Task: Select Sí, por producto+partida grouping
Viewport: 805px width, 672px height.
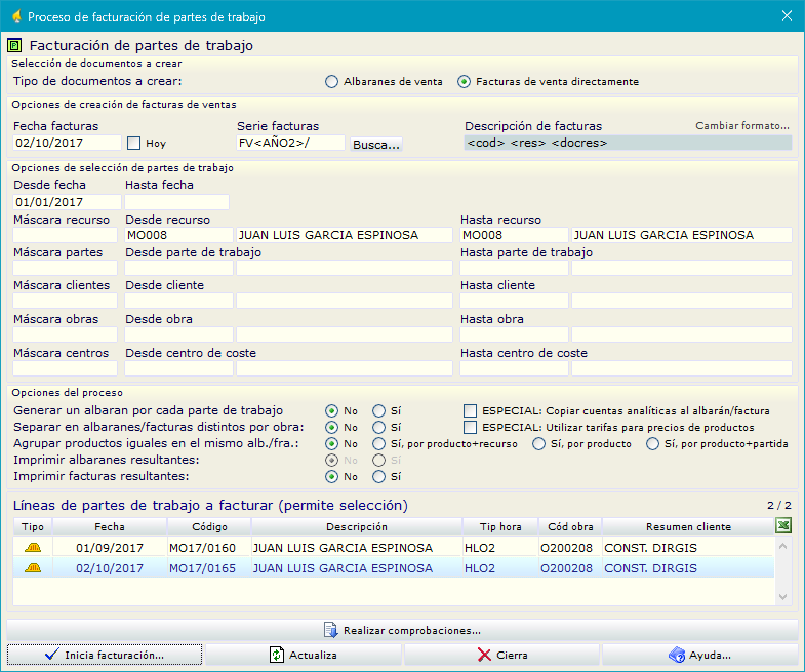Action: click(653, 444)
